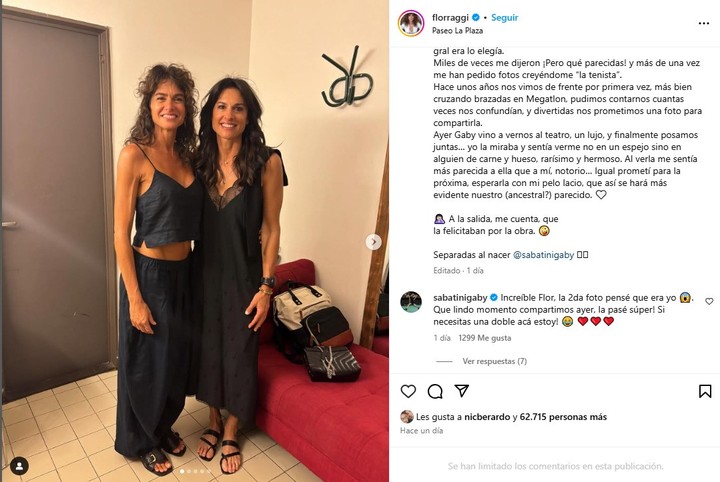Screen dimensions: 720x482
Task: Open the @sabatinigaby mention link
Action: [x=543, y=255]
